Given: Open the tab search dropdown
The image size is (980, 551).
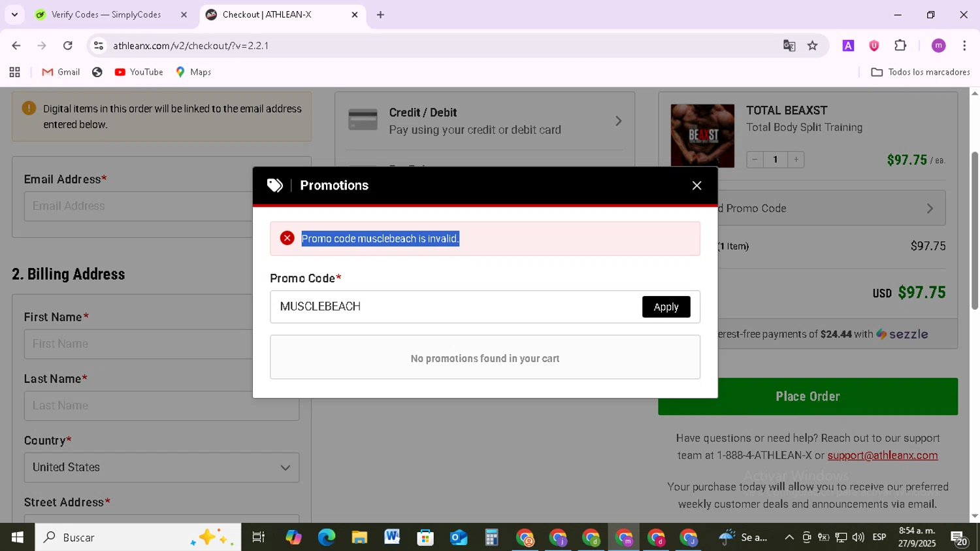Looking at the screenshot, I should click(14, 14).
